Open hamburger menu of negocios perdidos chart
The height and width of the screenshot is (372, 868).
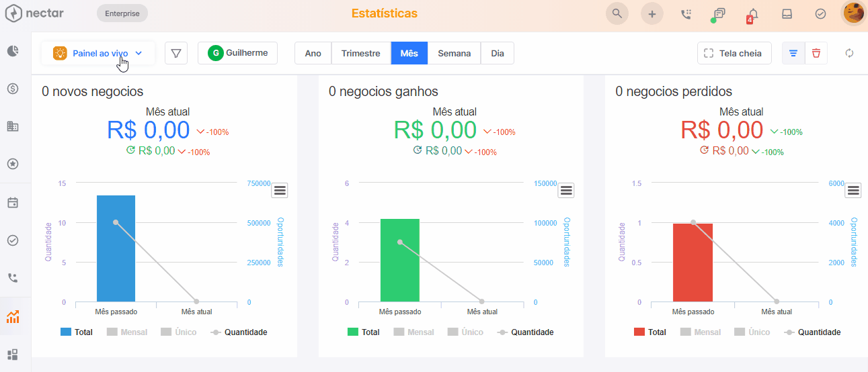pos(853,191)
